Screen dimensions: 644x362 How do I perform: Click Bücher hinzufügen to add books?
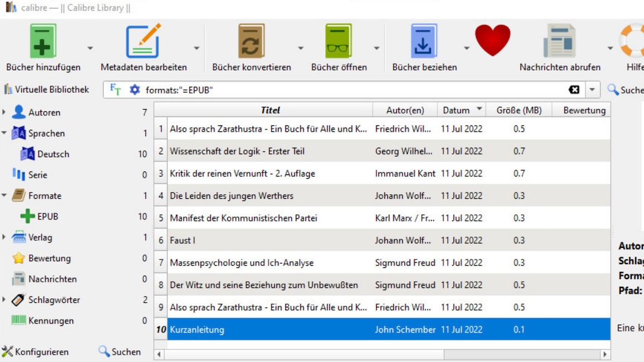tap(42, 42)
